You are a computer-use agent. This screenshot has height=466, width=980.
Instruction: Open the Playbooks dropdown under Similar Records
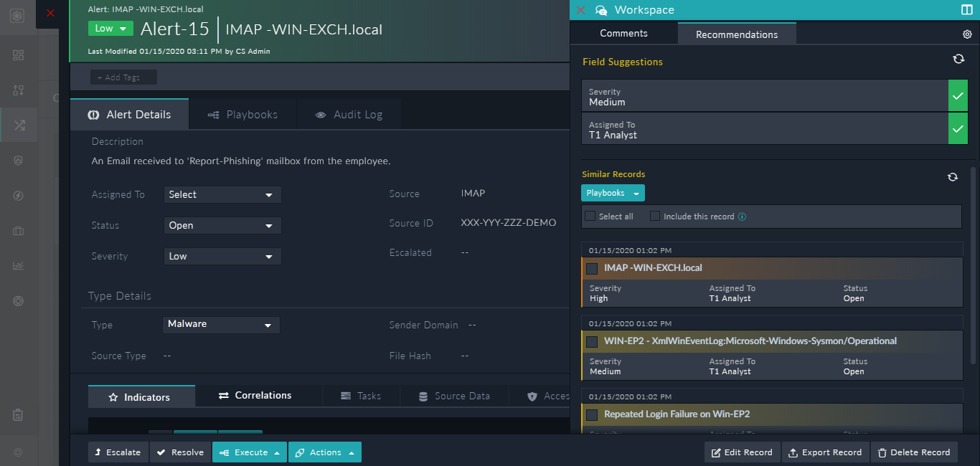pos(613,193)
